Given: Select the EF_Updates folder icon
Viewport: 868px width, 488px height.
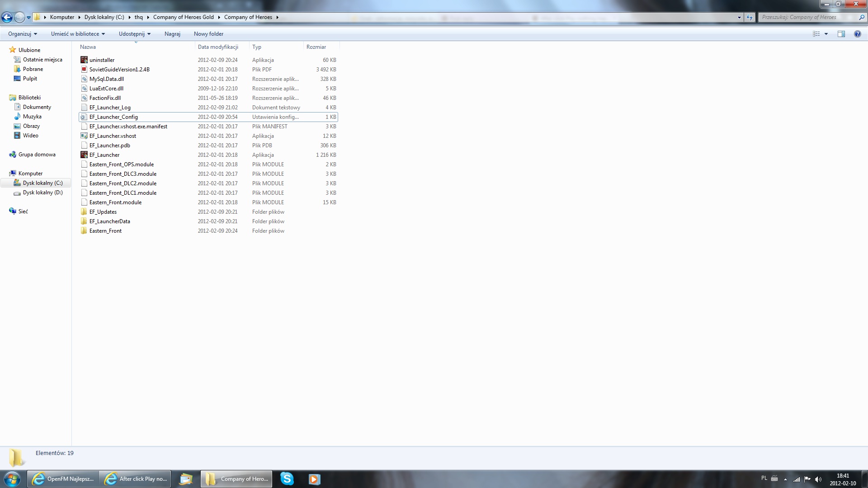Looking at the screenshot, I should tap(84, 212).
